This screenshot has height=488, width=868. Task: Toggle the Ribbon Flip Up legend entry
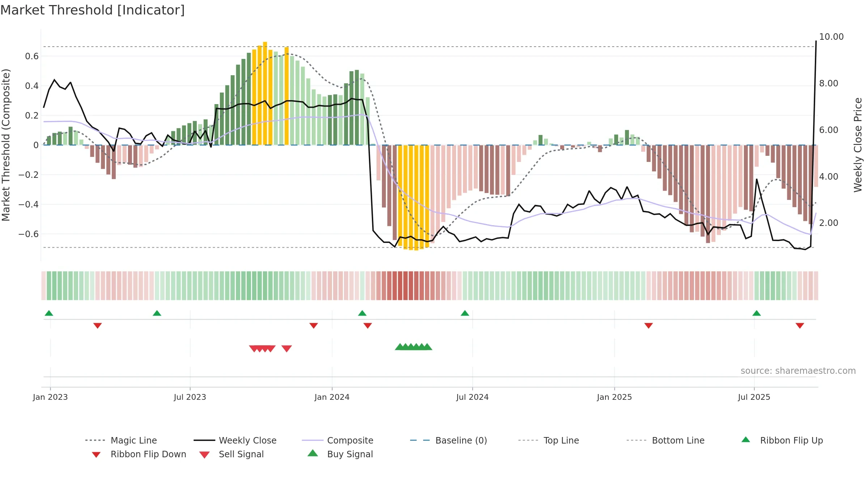782,440
